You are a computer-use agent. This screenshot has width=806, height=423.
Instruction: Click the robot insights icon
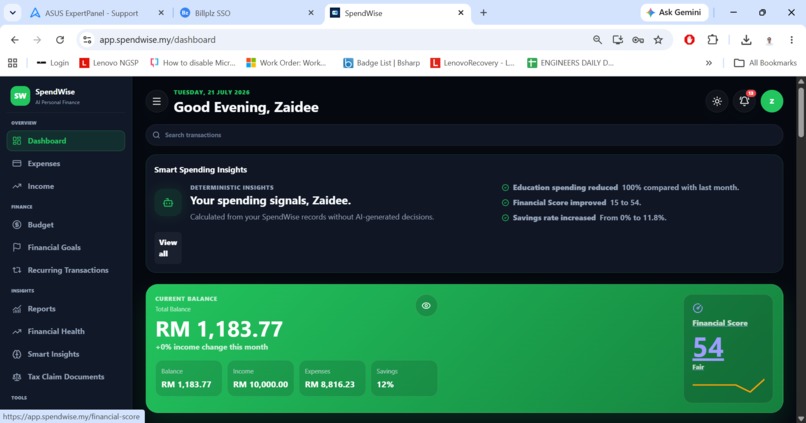pos(168,203)
